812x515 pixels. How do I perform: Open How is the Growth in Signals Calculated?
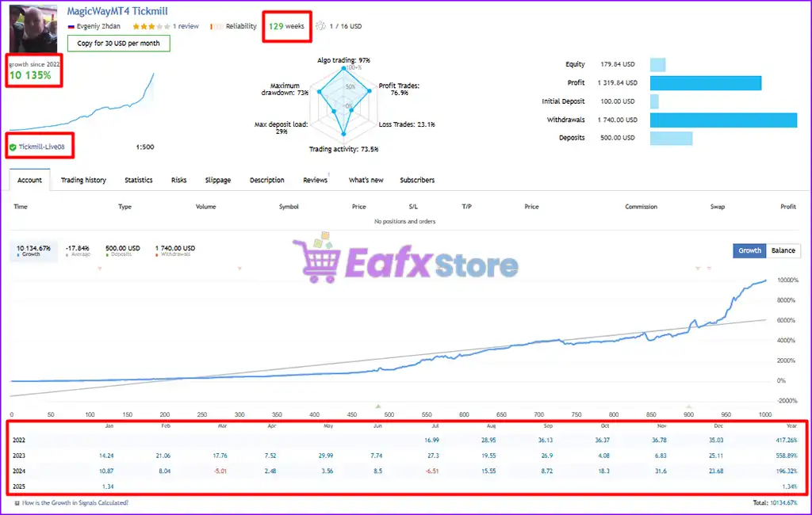(x=75, y=502)
